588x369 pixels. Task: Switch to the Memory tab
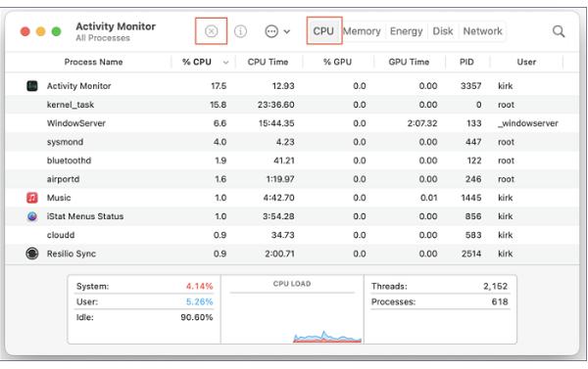pyautogui.click(x=362, y=31)
